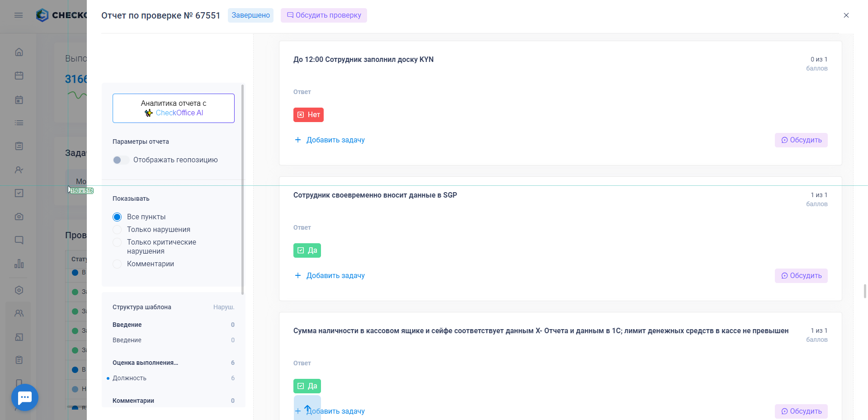Toggle 'Отображать геопозицию' switch
This screenshot has width=868, height=420.
121,160
